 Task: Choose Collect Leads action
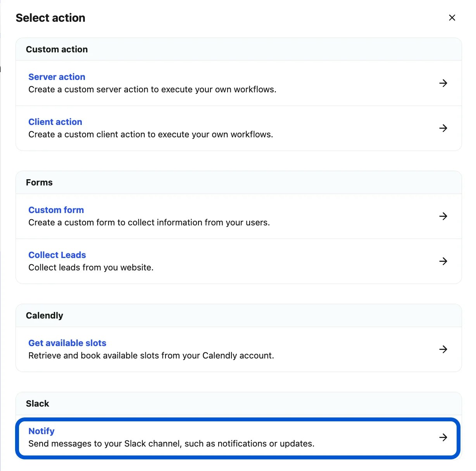(x=57, y=255)
